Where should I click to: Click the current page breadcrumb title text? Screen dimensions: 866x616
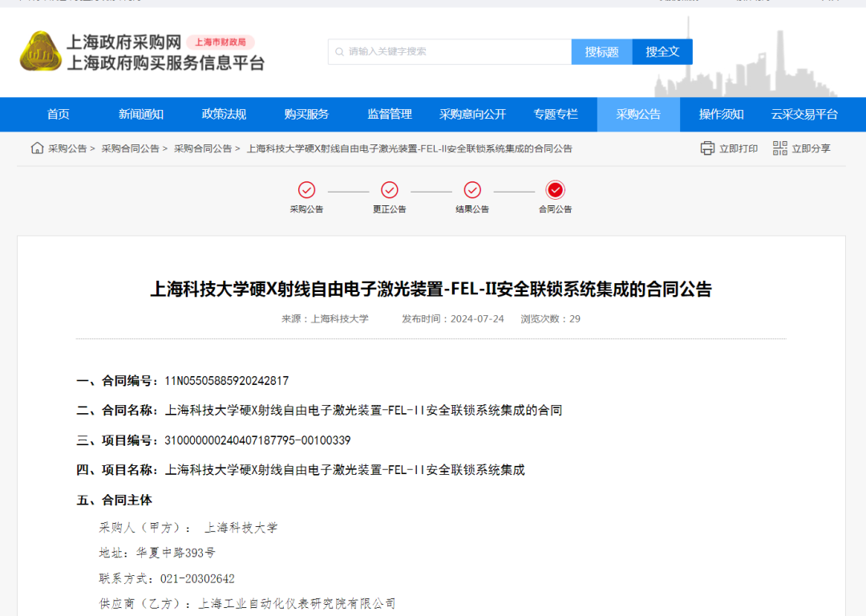click(409, 148)
